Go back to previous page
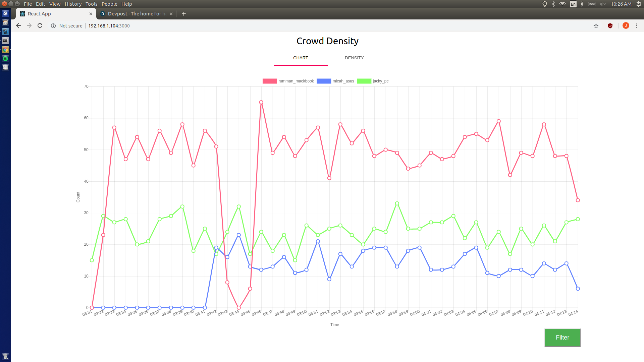Image resolution: width=644 pixels, height=362 pixels. 18,26
